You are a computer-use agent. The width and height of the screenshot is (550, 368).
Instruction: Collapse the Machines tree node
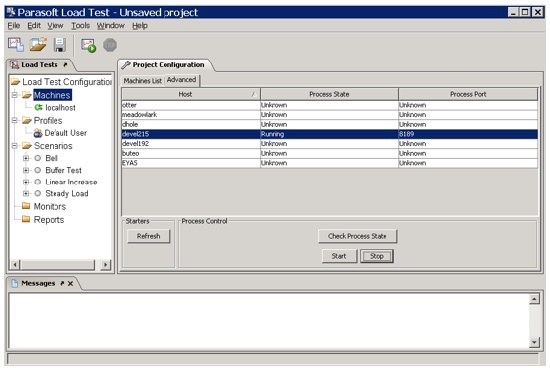pos(15,95)
